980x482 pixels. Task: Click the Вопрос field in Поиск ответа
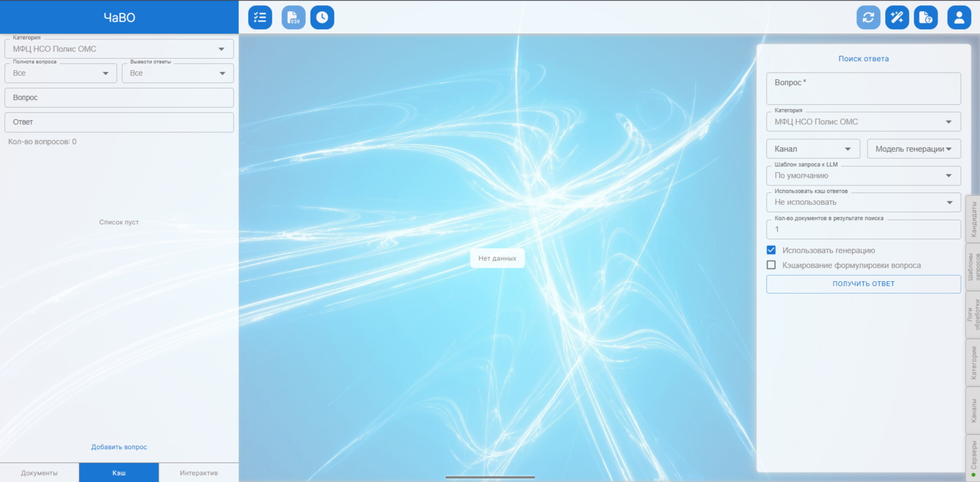click(863, 89)
